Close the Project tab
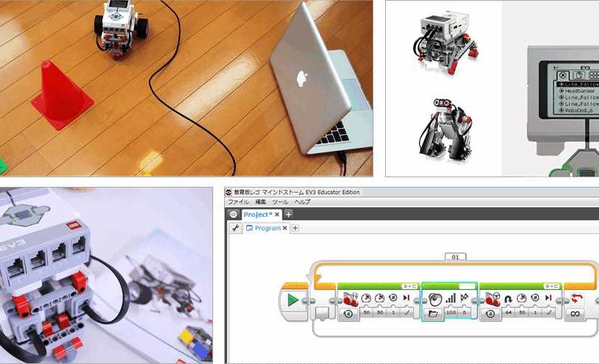 pyautogui.click(x=277, y=215)
